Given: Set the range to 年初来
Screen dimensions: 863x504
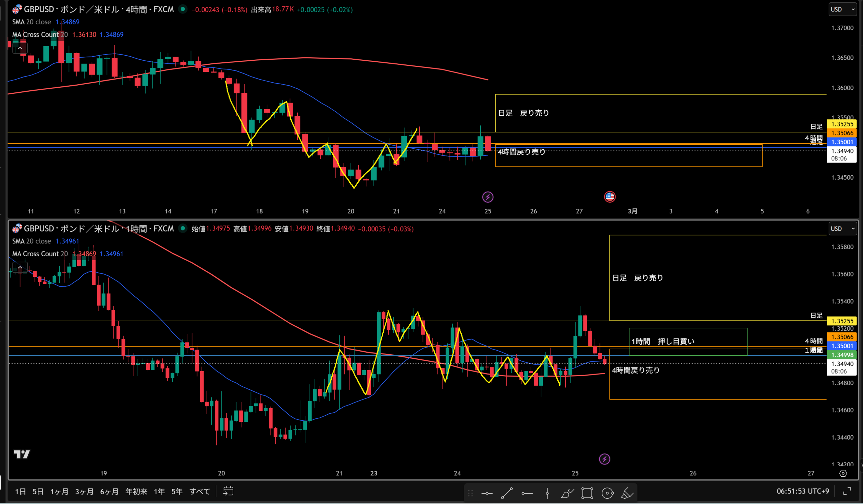Looking at the screenshot, I should point(136,492).
